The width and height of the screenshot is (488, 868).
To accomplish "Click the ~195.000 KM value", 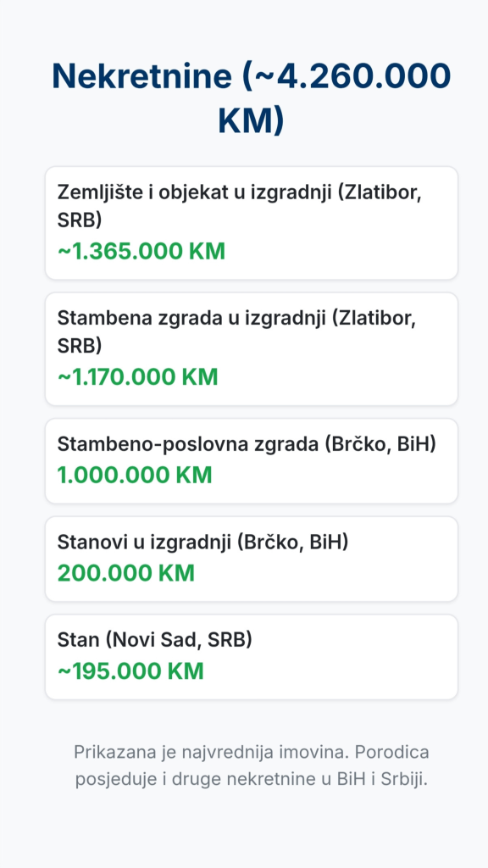I will (x=130, y=671).
